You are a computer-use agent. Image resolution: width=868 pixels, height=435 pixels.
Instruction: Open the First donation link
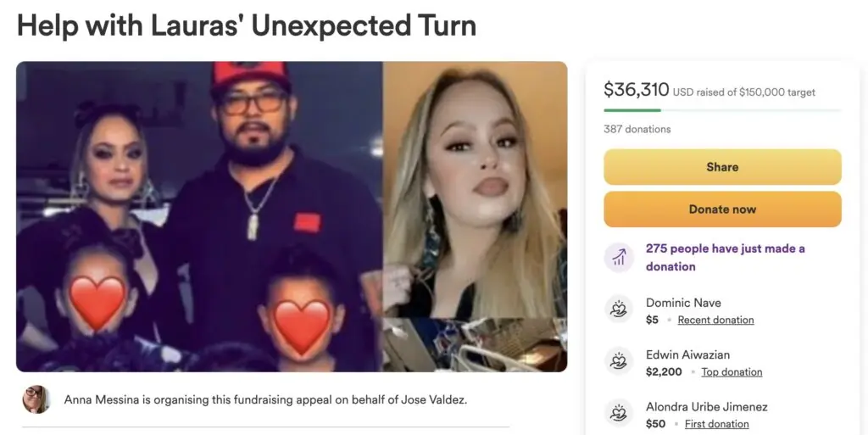716,424
